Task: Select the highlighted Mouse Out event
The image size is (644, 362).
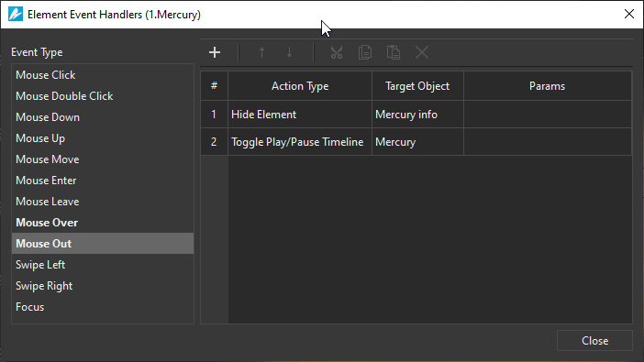Action: 103,244
